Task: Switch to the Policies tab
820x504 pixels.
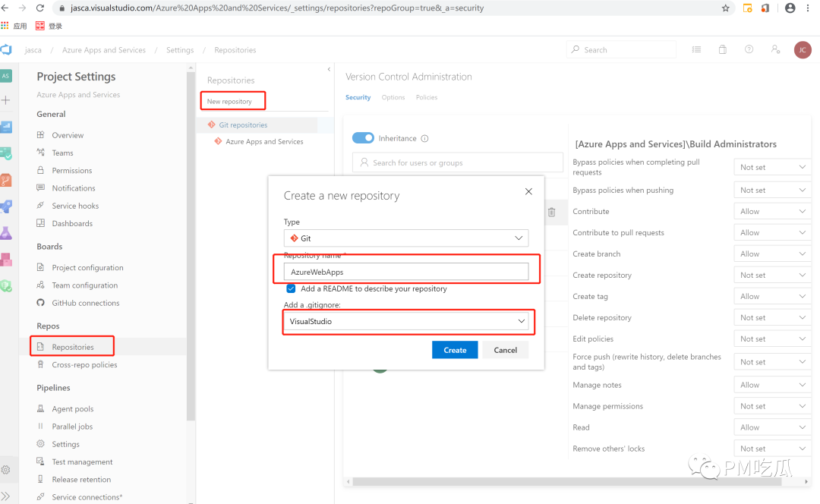Action: pyautogui.click(x=427, y=97)
